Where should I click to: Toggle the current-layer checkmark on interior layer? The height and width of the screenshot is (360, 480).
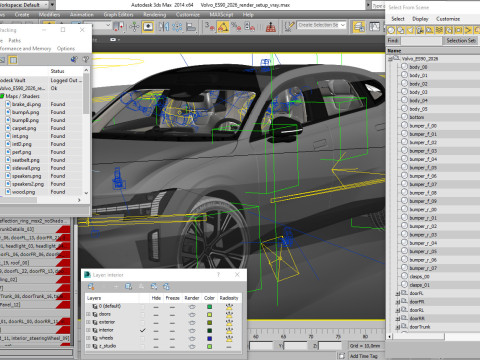click(x=143, y=330)
